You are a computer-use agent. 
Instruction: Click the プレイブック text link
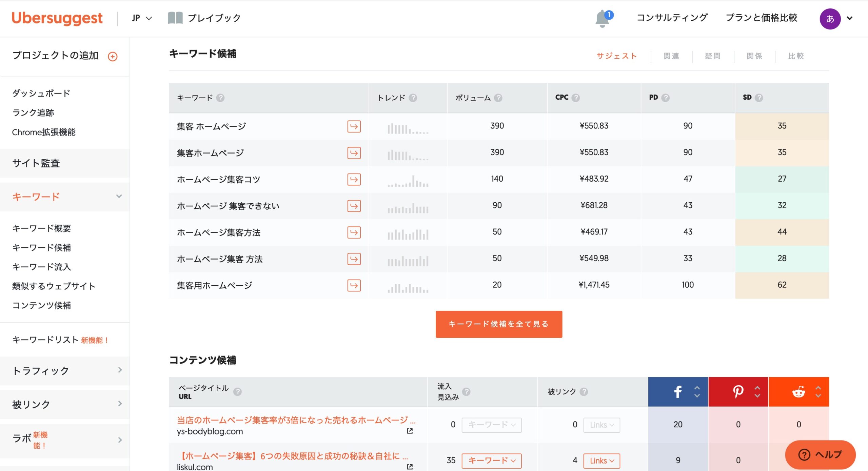(x=214, y=18)
